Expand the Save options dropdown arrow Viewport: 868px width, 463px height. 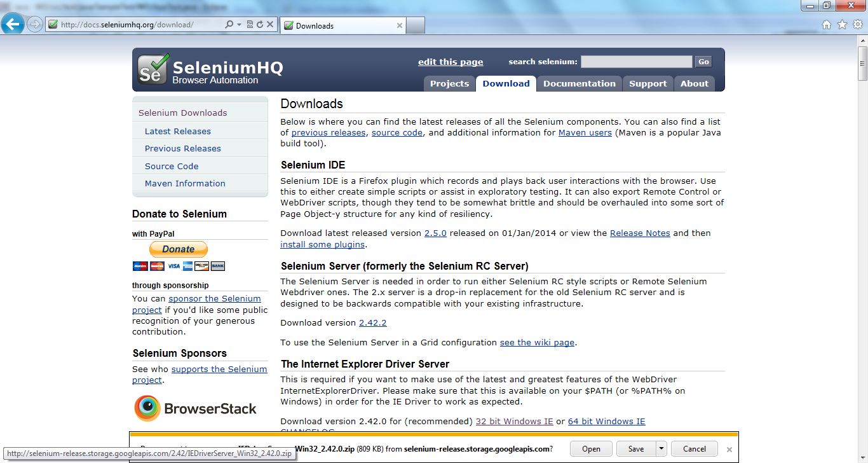click(x=661, y=448)
